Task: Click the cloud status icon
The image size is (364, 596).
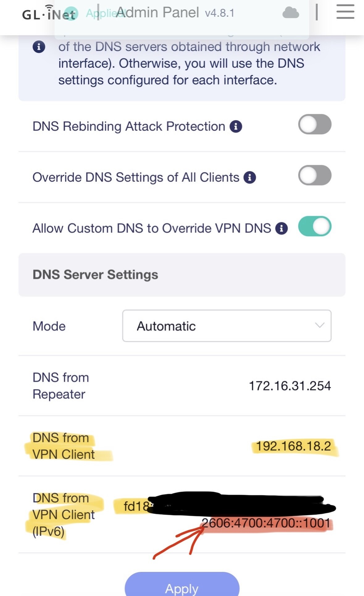Action: [x=291, y=13]
